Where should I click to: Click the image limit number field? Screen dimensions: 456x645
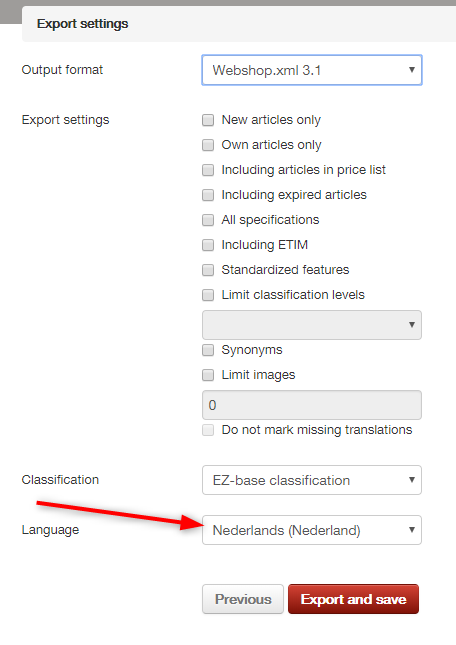point(312,405)
